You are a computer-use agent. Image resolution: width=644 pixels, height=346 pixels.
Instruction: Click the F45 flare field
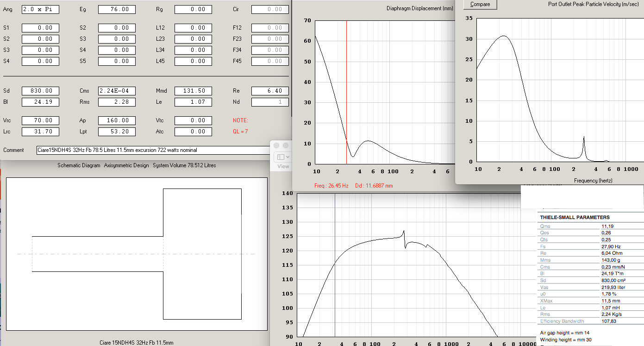point(270,61)
